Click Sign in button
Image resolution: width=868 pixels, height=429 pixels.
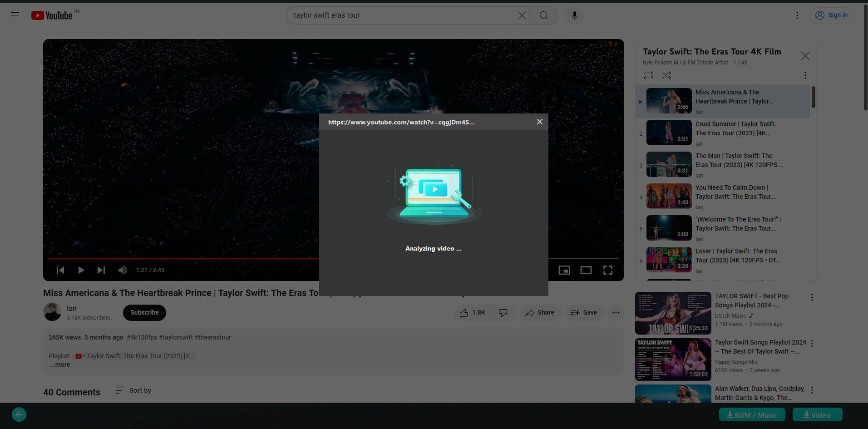(832, 15)
